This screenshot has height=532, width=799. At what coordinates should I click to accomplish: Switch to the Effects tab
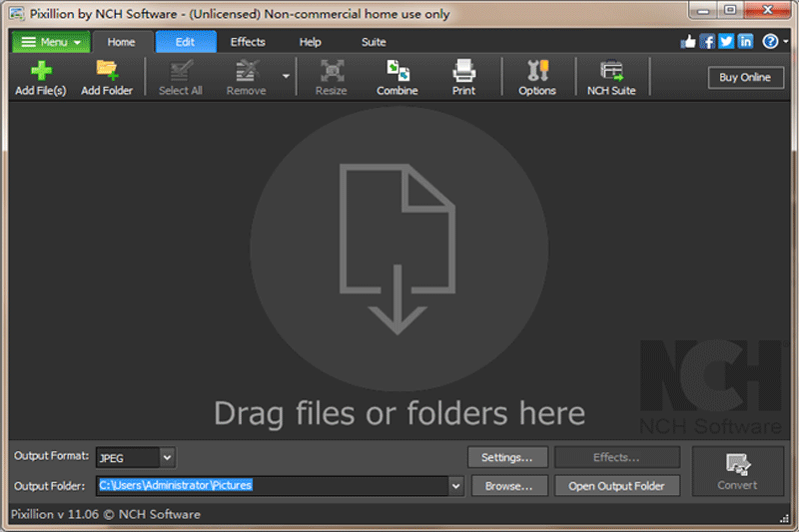point(248,42)
